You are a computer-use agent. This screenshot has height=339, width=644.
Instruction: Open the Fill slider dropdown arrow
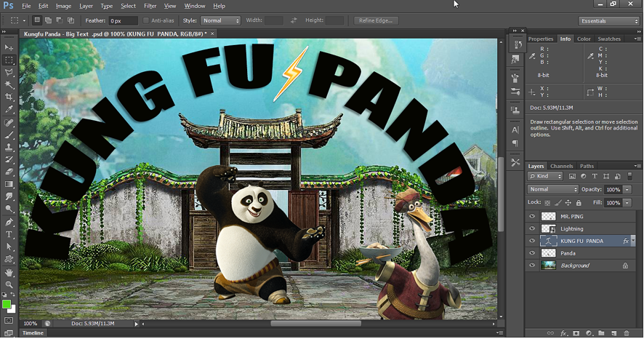pos(627,202)
